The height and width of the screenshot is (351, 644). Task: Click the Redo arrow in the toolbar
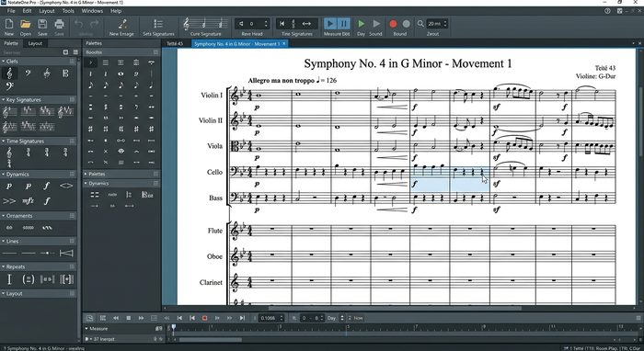coord(94,24)
